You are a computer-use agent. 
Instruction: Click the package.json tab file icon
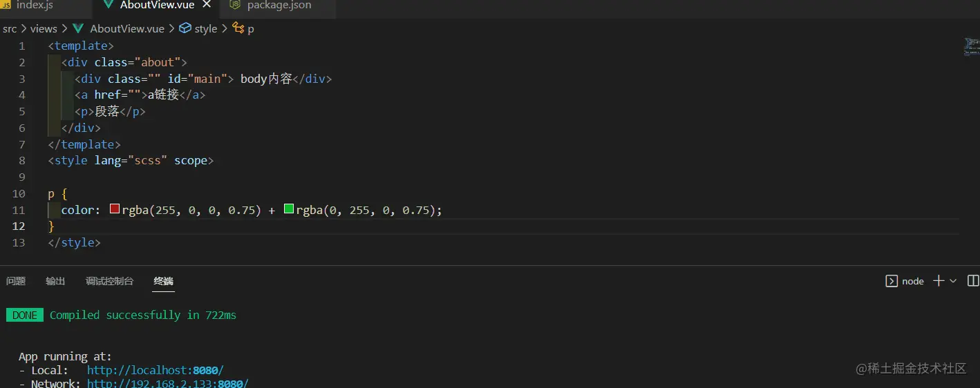235,5
